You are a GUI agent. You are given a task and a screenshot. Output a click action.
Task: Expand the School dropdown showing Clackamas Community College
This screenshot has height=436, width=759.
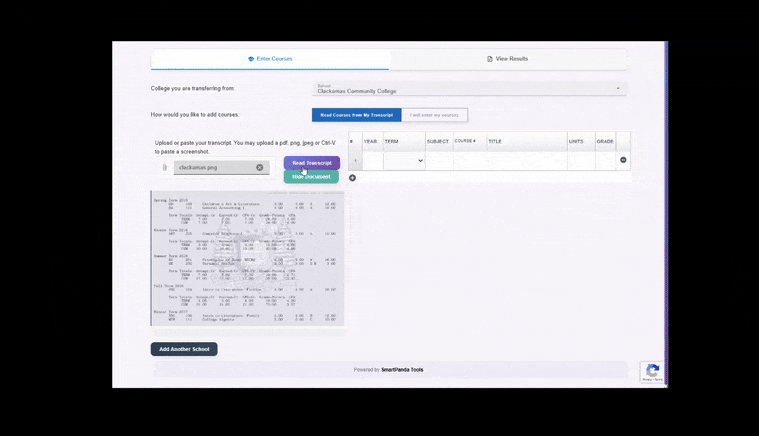(469, 89)
